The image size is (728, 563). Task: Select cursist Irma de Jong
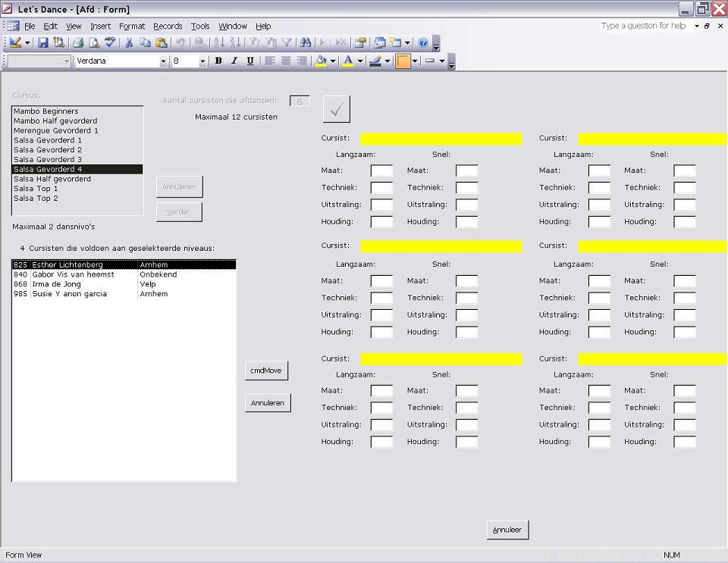[124, 284]
